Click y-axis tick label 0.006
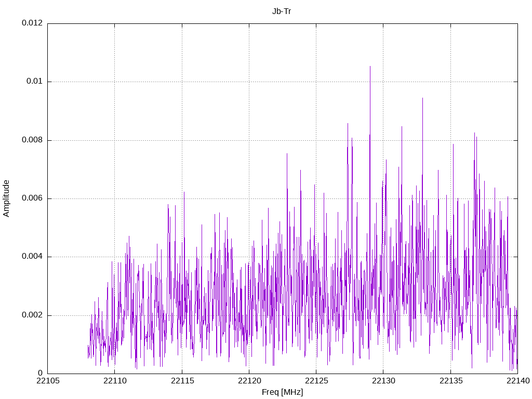This screenshot has width=532, height=399. [32, 198]
